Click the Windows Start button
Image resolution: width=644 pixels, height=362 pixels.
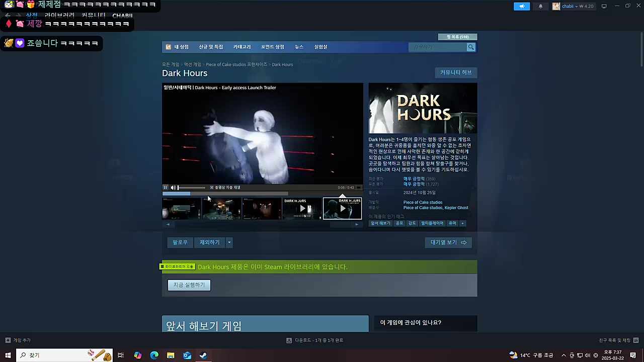tap(8, 355)
